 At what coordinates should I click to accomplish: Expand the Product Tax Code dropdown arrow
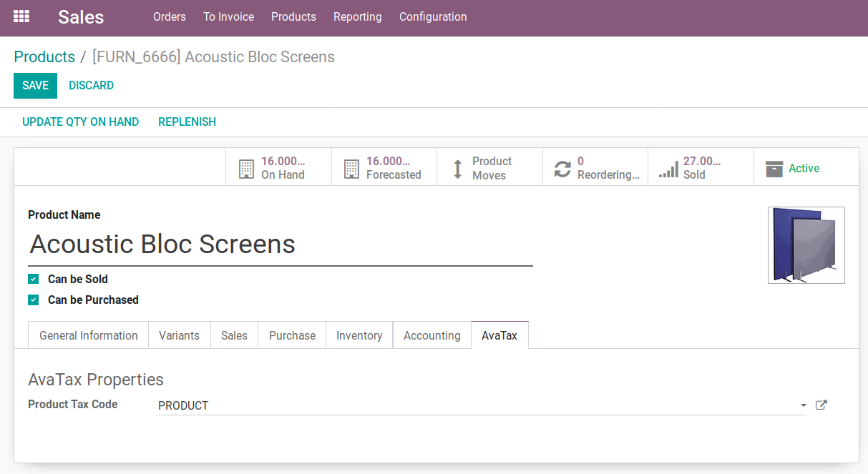[803, 405]
